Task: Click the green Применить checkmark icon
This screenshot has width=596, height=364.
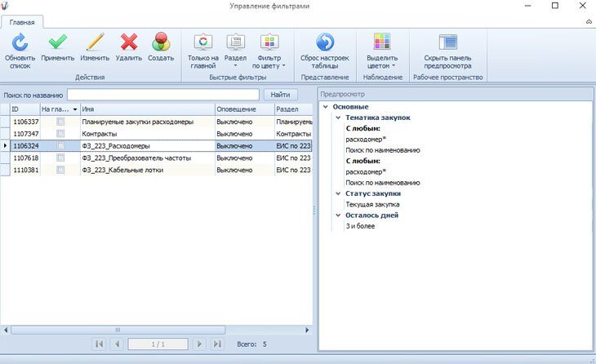Action: click(x=57, y=42)
